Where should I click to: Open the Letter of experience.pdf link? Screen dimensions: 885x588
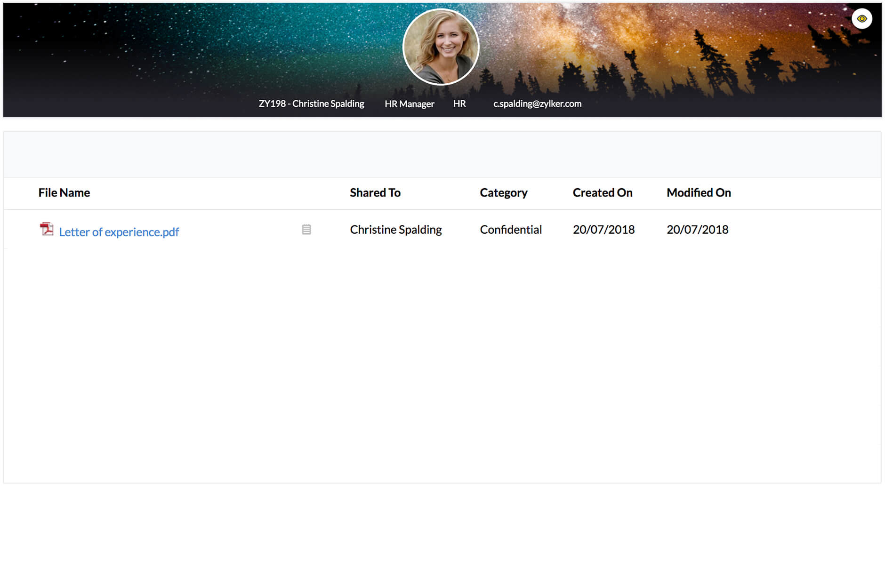point(119,232)
